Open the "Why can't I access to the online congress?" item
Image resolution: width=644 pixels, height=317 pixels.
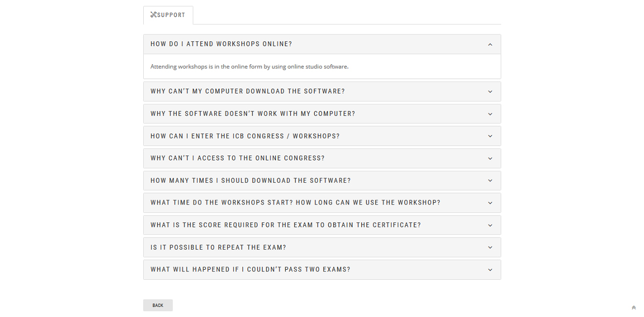(322, 158)
